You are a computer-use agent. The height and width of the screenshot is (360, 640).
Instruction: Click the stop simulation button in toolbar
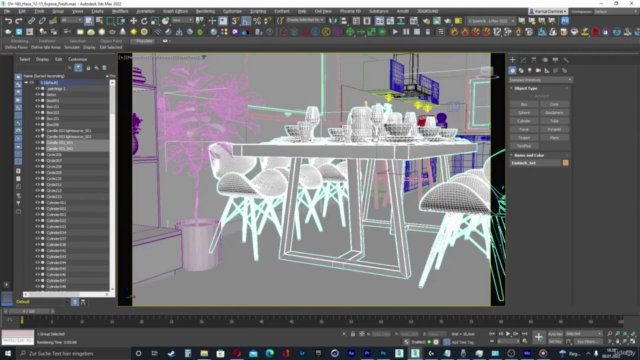click(417, 31)
